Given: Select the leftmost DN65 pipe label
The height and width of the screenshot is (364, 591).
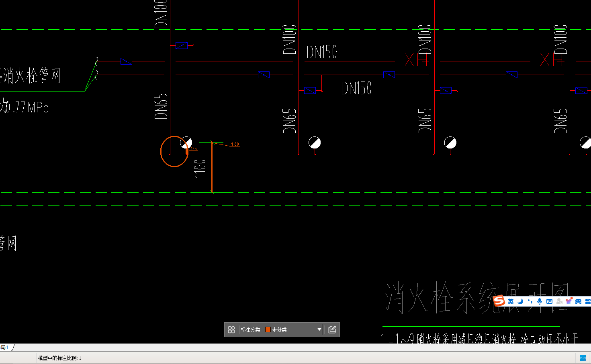Looking at the screenshot, I should point(161,106).
